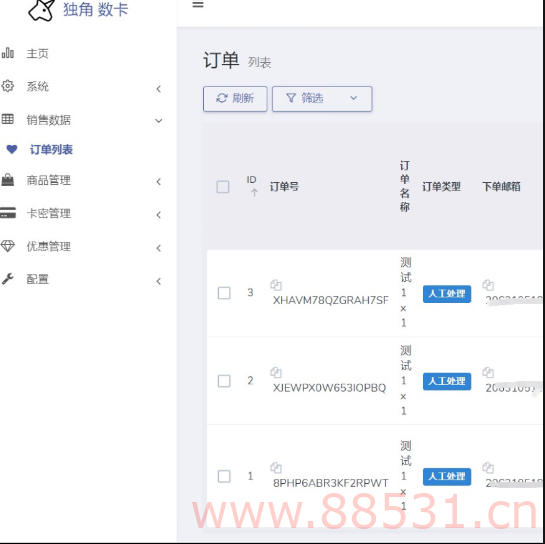The image size is (545, 544).
Task: Click the heart icon beside 订单列表
Action: tap(12, 149)
